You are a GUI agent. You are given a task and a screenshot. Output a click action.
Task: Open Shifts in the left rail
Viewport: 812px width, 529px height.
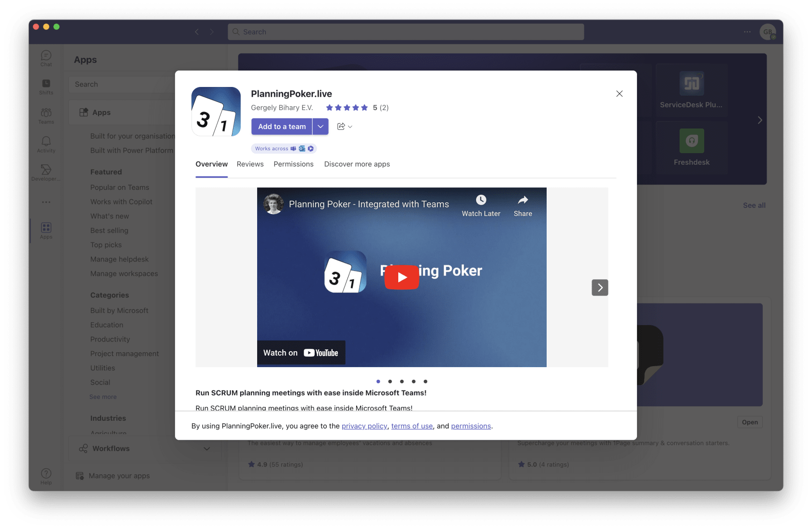[46, 86]
